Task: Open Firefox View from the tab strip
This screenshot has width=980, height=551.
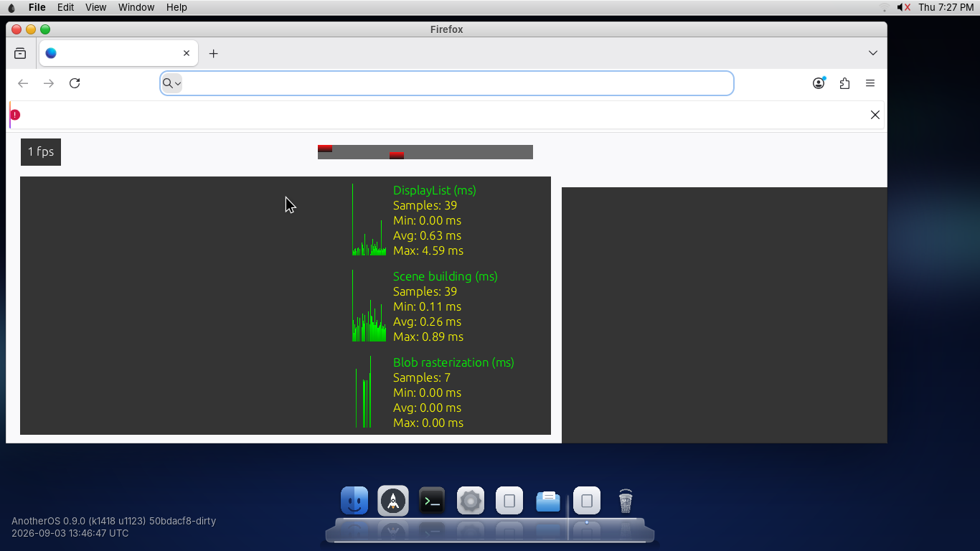Action: point(20,53)
